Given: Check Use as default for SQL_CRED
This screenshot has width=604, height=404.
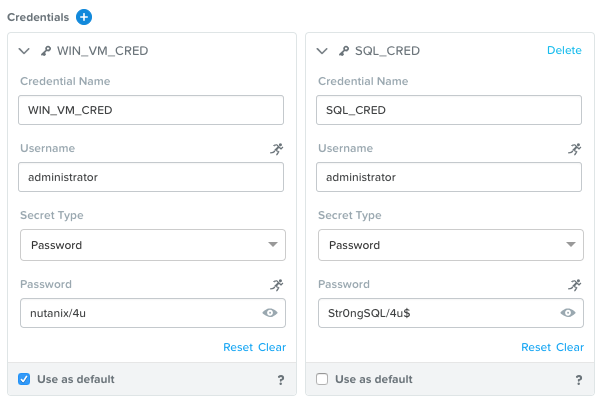Looking at the screenshot, I should [x=322, y=379].
